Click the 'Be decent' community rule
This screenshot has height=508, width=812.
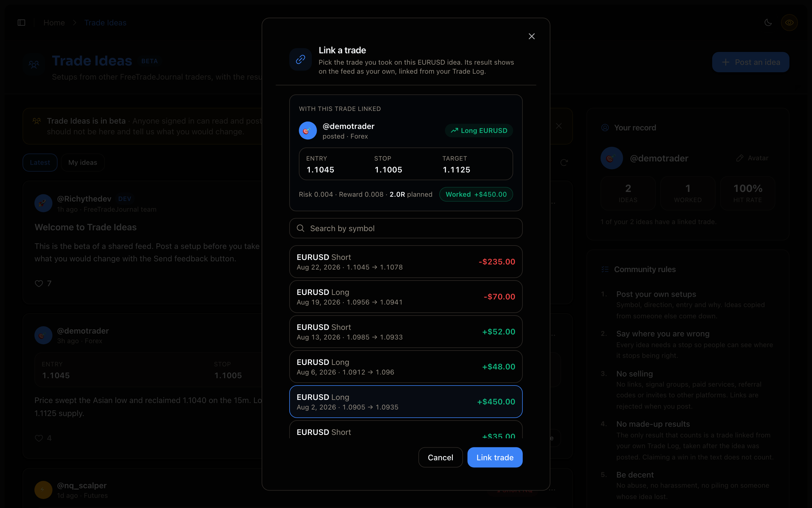[635, 475]
